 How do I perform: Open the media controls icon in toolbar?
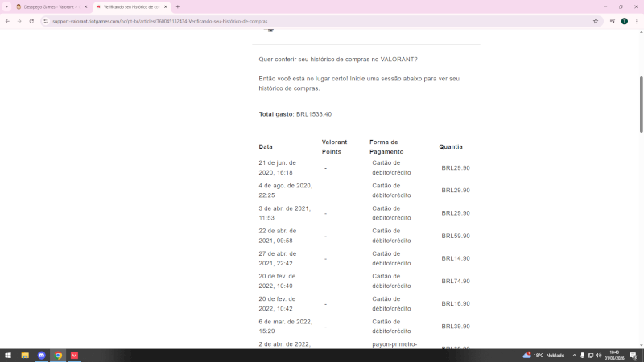pyautogui.click(x=613, y=21)
